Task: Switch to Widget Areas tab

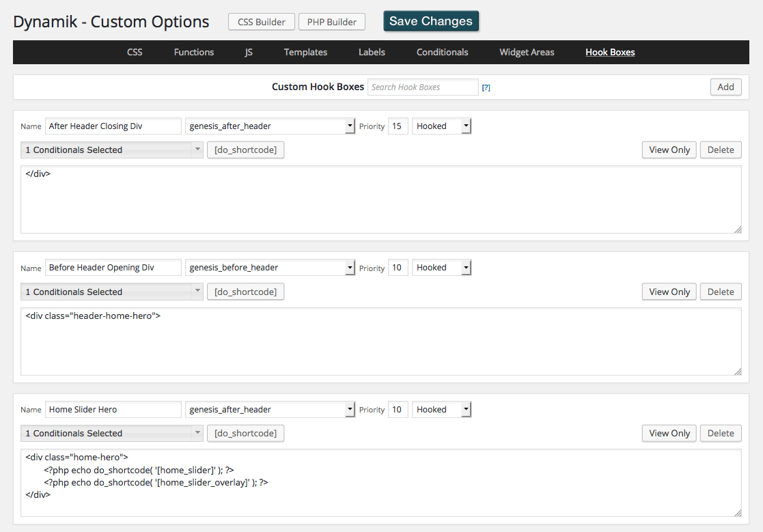Action: pyautogui.click(x=527, y=52)
